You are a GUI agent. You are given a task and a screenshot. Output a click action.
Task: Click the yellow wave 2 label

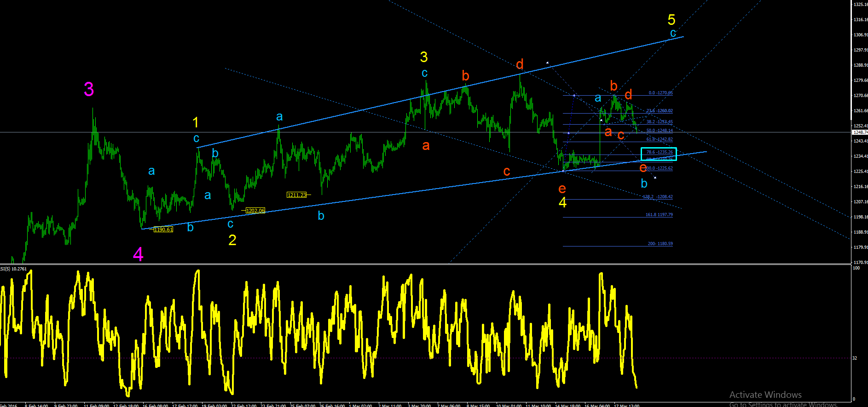(x=232, y=240)
